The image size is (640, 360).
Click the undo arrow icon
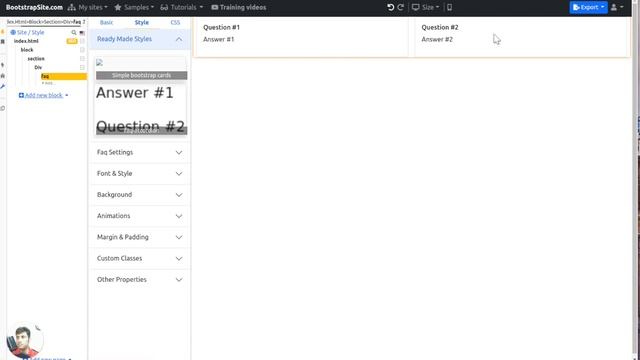click(391, 7)
